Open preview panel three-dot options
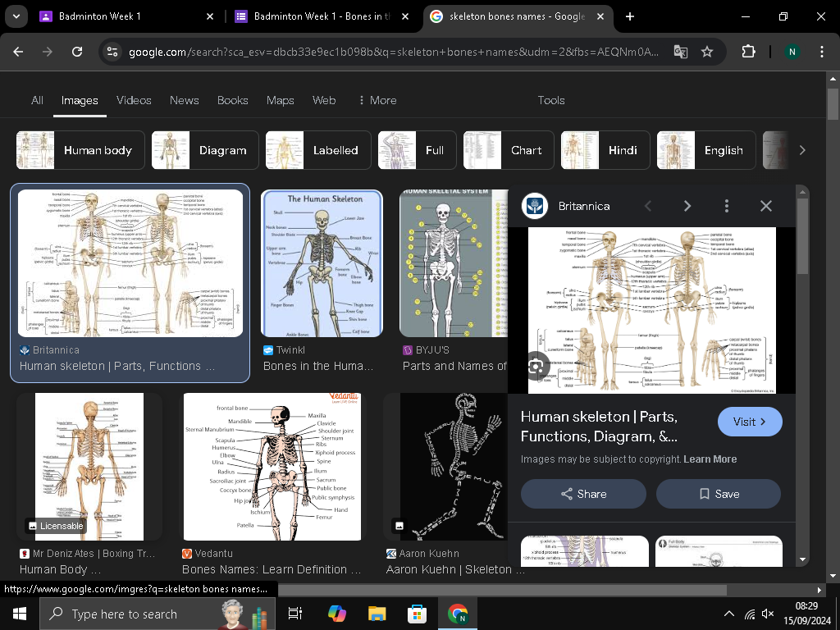Image resolution: width=840 pixels, height=630 pixels. [x=727, y=206]
